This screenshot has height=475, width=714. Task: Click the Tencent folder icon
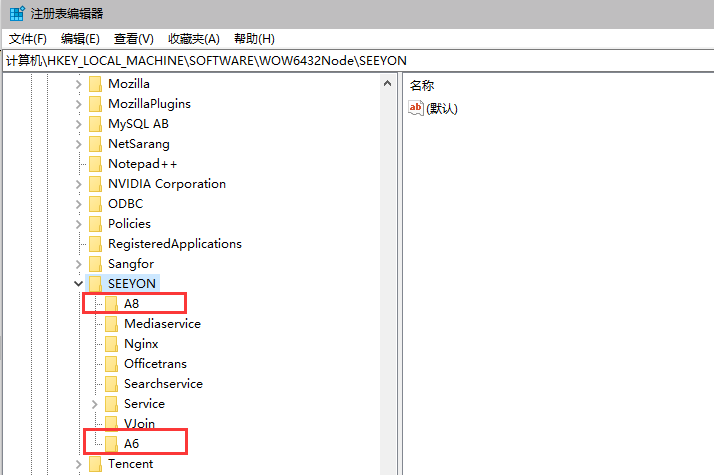click(x=96, y=464)
